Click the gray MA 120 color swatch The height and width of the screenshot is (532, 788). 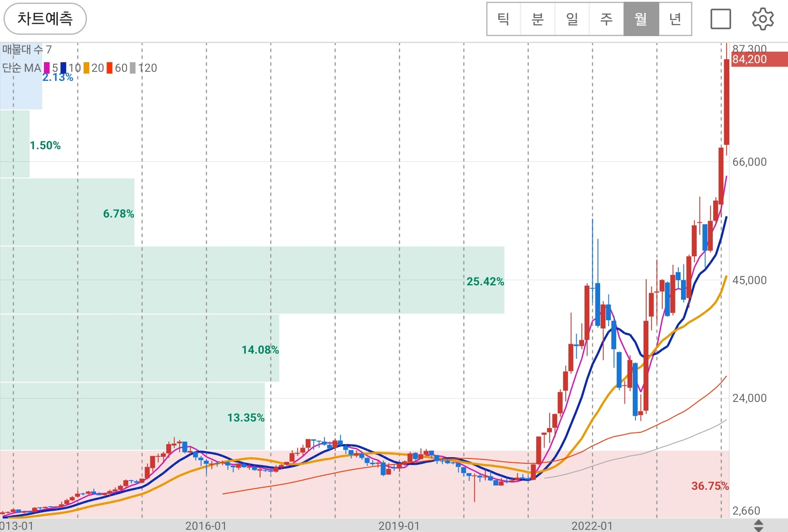[133, 68]
